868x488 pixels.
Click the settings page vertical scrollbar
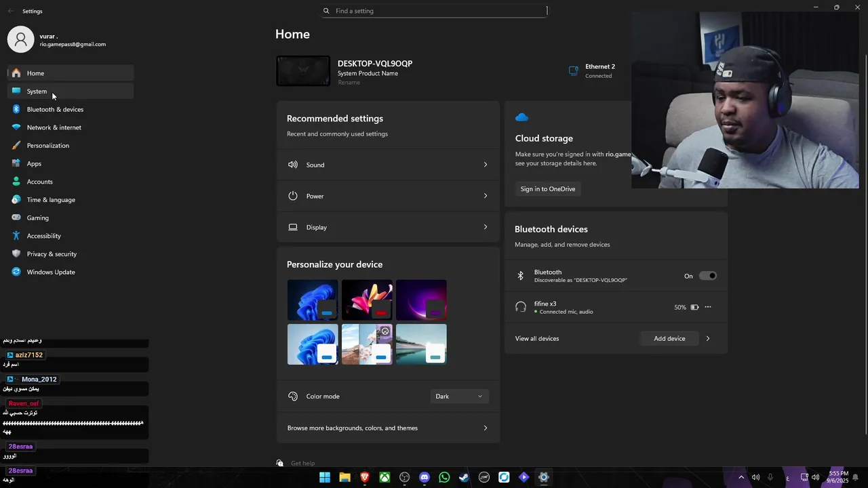(x=865, y=244)
